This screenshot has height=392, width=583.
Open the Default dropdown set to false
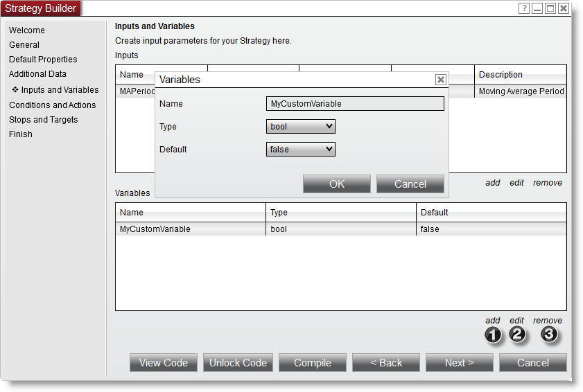pos(300,149)
